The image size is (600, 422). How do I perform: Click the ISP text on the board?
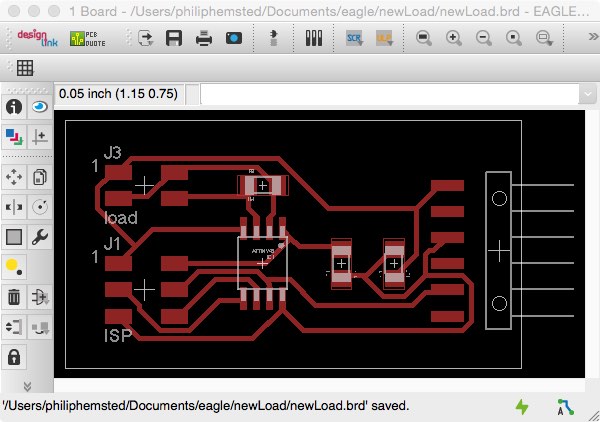tap(118, 336)
